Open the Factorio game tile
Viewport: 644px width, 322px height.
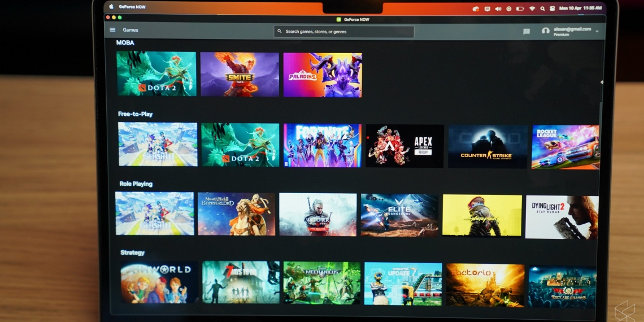pos(485,285)
